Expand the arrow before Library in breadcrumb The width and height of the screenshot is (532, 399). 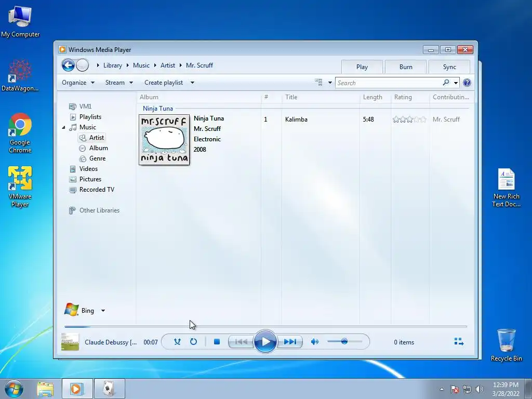[x=98, y=65]
